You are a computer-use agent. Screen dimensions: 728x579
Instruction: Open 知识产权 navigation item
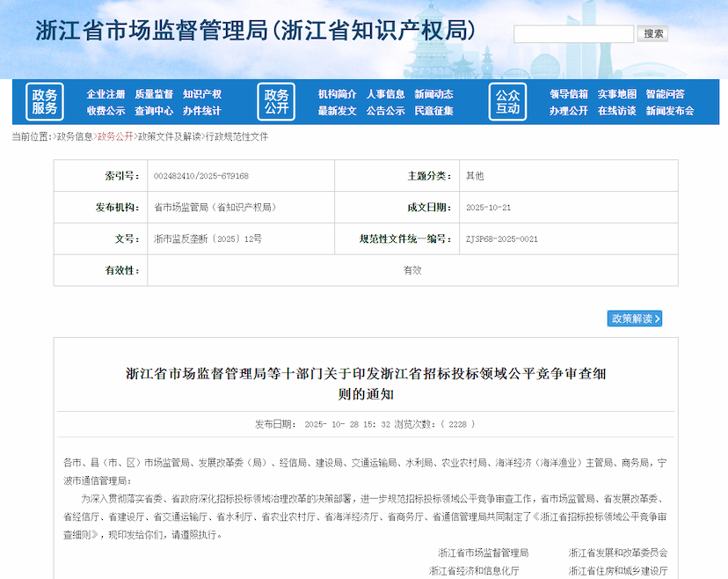pyautogui.click(x=201, y=92)
